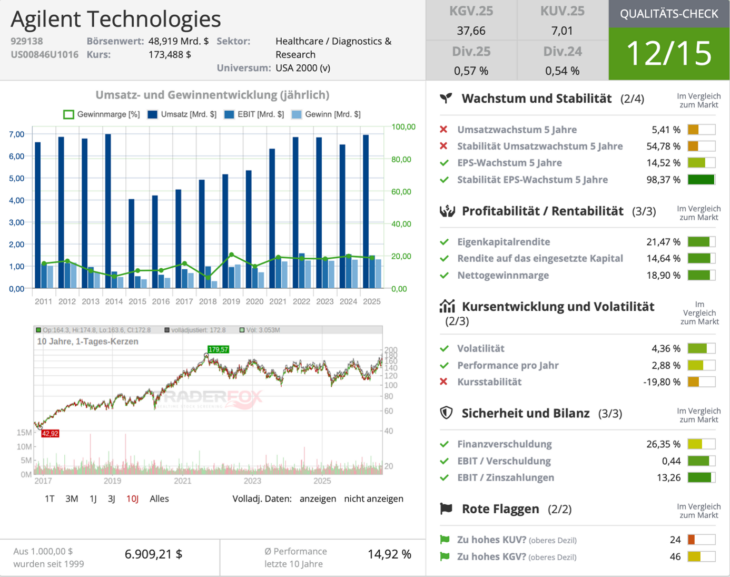Switch the chart to 3J range
Screen dimensions: 730x577
coord(112,499)
